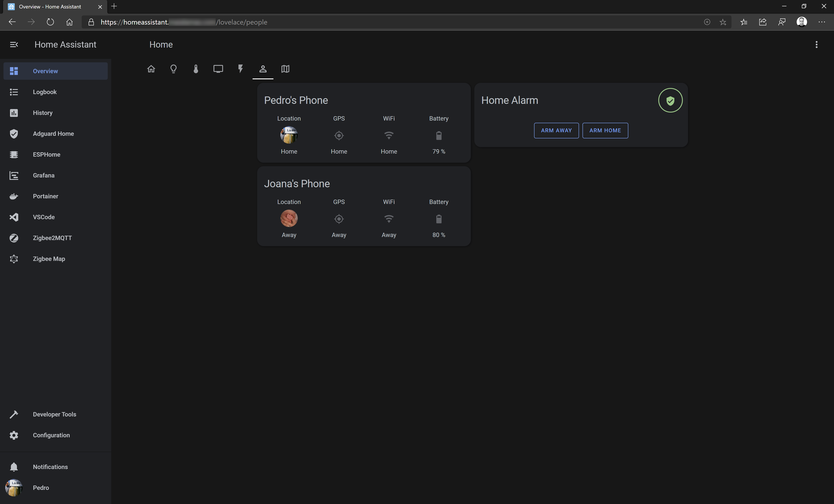Switch to the thermometer climate tab

196,69
